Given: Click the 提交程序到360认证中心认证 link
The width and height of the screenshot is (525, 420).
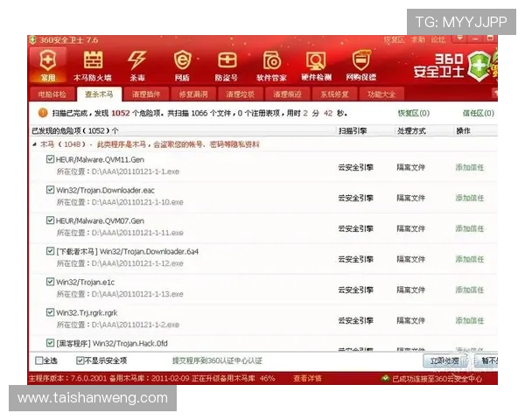Looking at the screenshot, I should point(217,360).
